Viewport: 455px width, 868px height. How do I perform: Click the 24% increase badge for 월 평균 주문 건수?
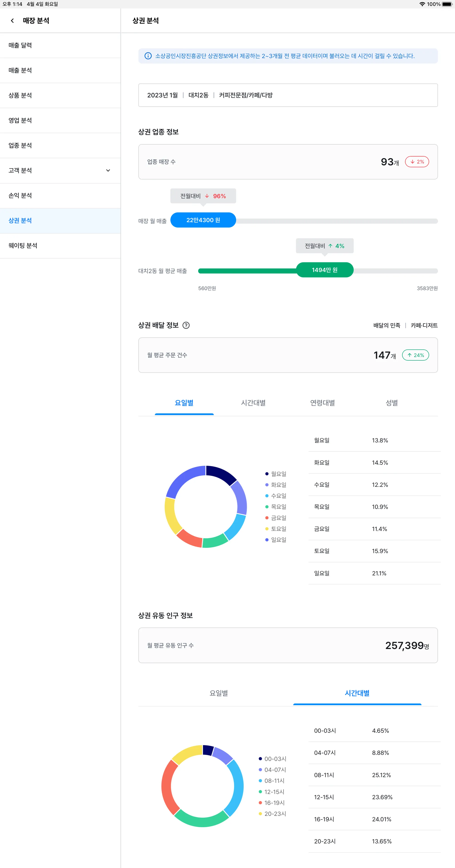coord(415,355)
